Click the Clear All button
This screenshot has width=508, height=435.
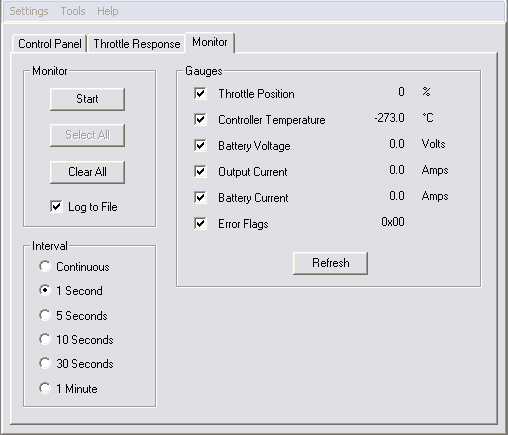[x=87, y=172]
